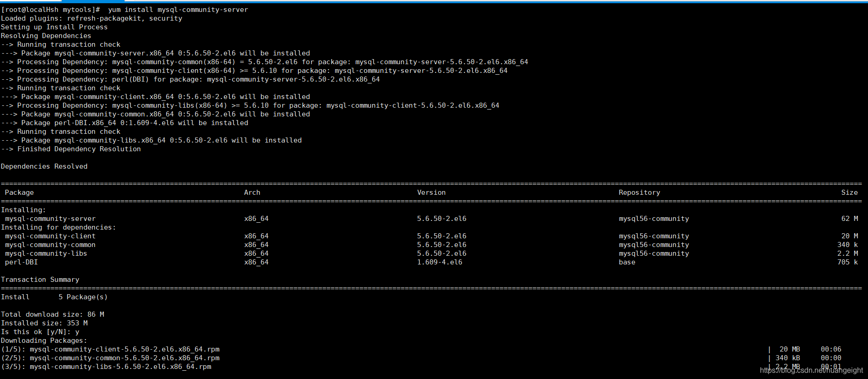Image resolution: width=868 pixels, height=379 pixels.
Task: Click the 'Finished Dependency Resolution' line
Action: point(71,149)
